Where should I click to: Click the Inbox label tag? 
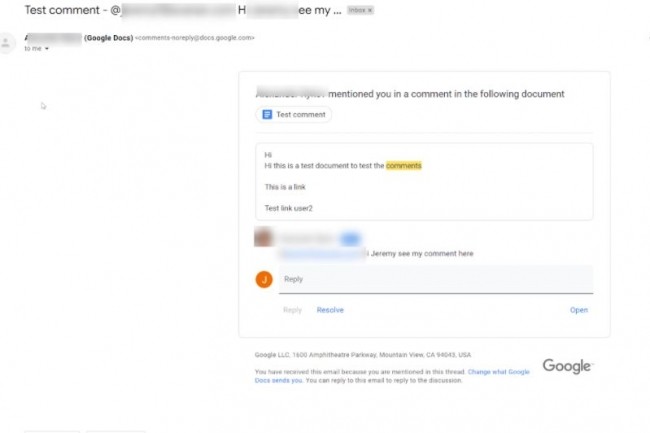(x=360, y=10)
